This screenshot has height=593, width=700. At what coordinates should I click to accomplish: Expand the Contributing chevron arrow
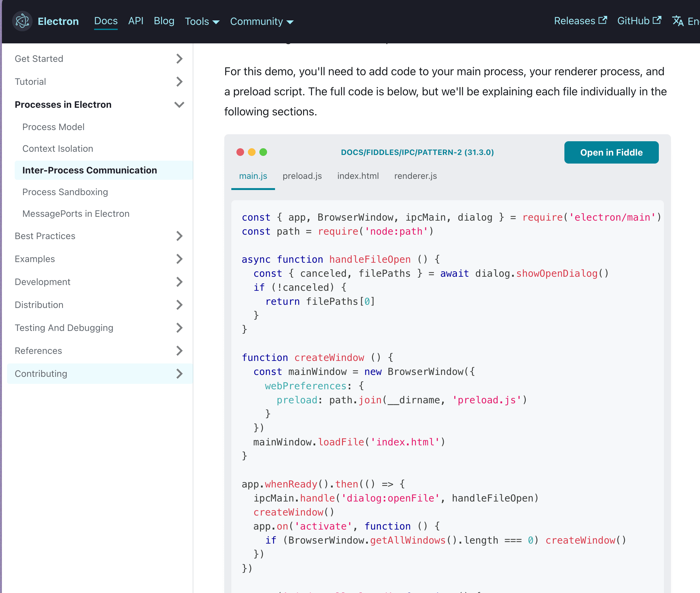pyautogui.click(x=179, y=373)
